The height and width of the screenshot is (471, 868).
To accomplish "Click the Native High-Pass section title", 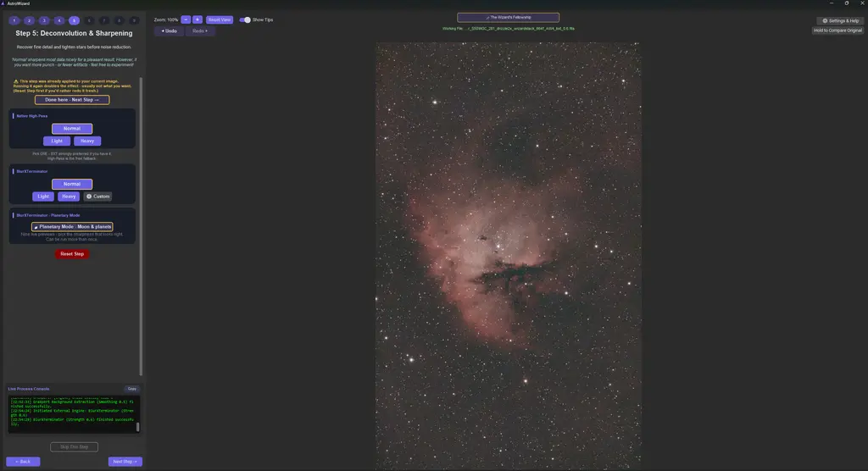I will click(32, 116).
